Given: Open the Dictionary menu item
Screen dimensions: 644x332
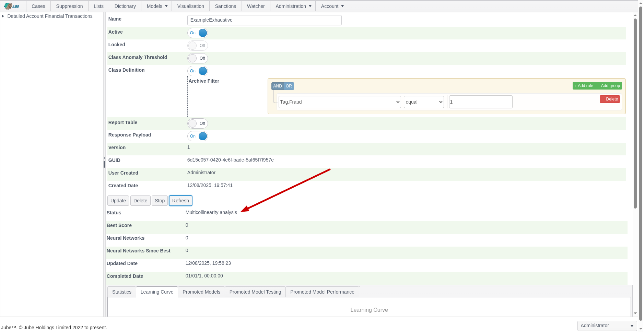Looking at the screenshot, I should 125,6.
